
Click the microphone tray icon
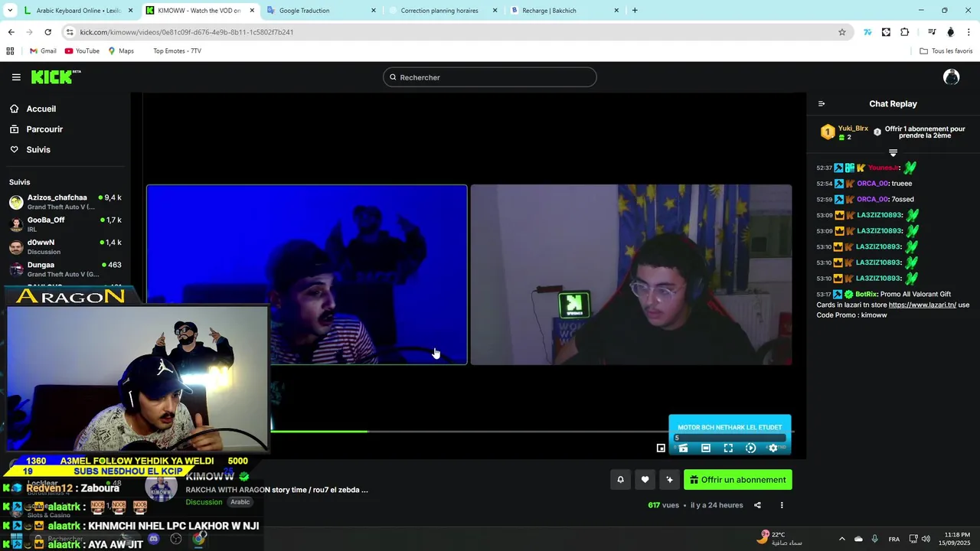(875, 539)
